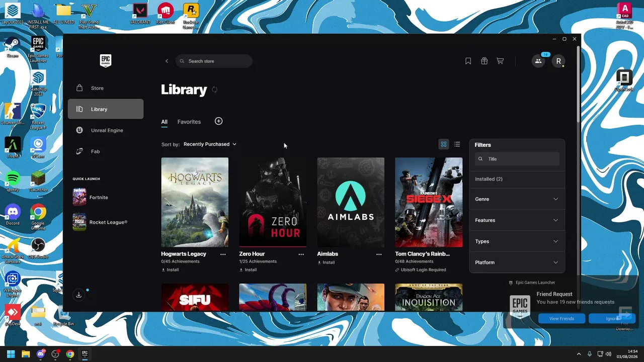Launch Rocket League from Quick Launch
Image resolution: width=644 pixels, height=362 pixels.
100,222
